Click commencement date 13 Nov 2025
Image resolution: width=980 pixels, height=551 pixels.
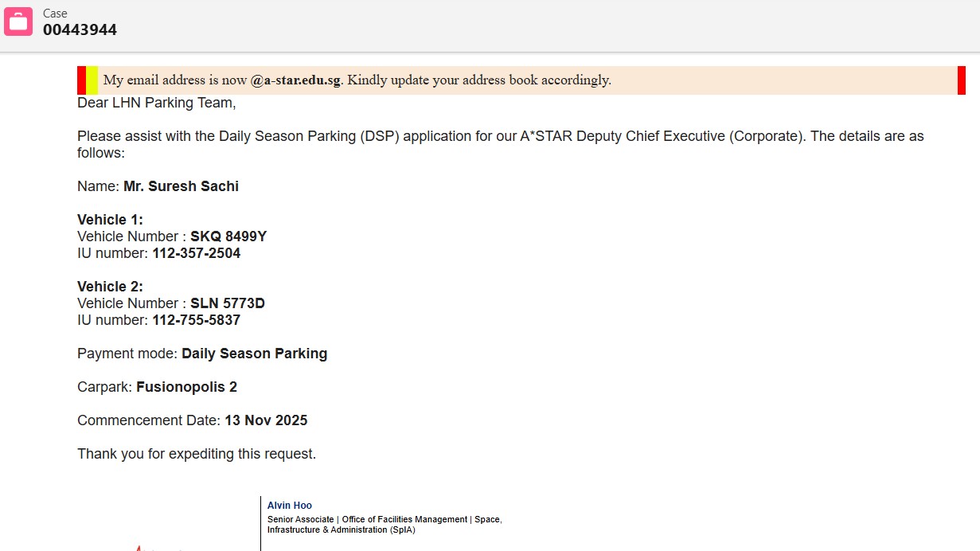point(266,420)
